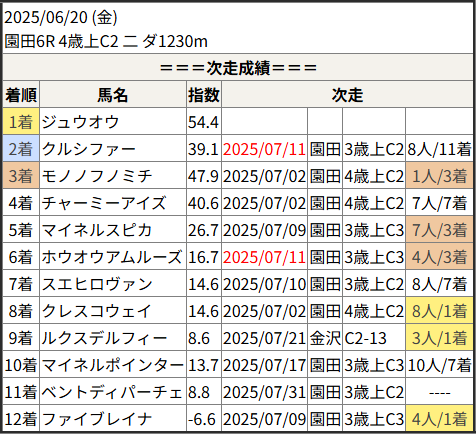Select the 4人/1着 result for ファイブレイナ
The height and width of the screenshot is (434, 476).
tap(439, 419)
